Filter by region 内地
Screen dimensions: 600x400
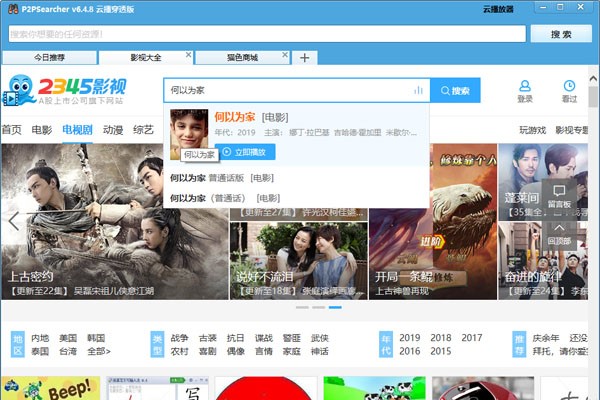click(x=40, y=338)
